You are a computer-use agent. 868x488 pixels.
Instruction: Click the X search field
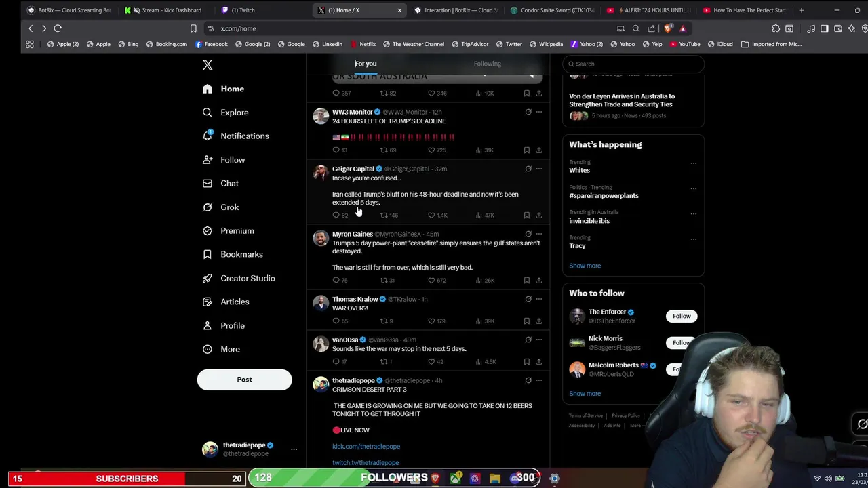[633, 64]
